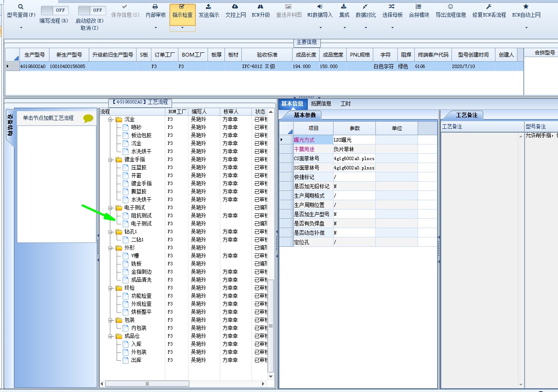
Task: Sort by 验收标准 column header
Action: pyautogui.click(x=267, y=55)
